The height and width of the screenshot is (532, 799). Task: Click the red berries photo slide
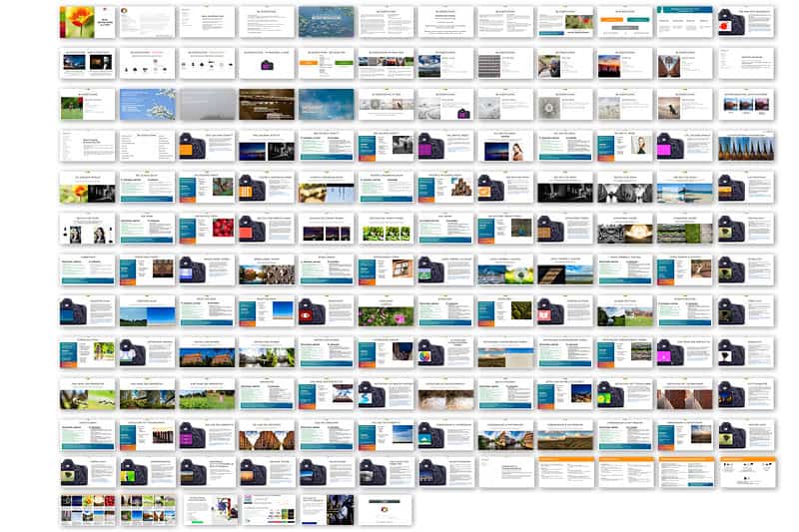[x=207, y=229]
